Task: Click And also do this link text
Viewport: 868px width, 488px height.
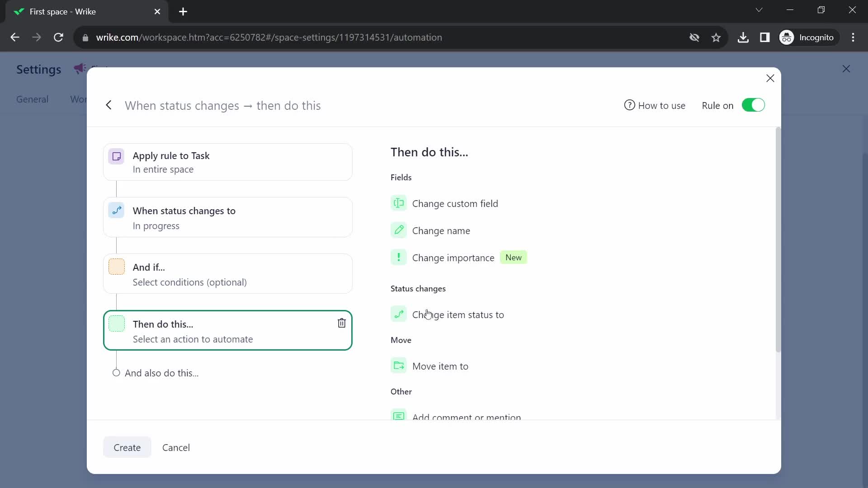Action: tap(162, 373)
